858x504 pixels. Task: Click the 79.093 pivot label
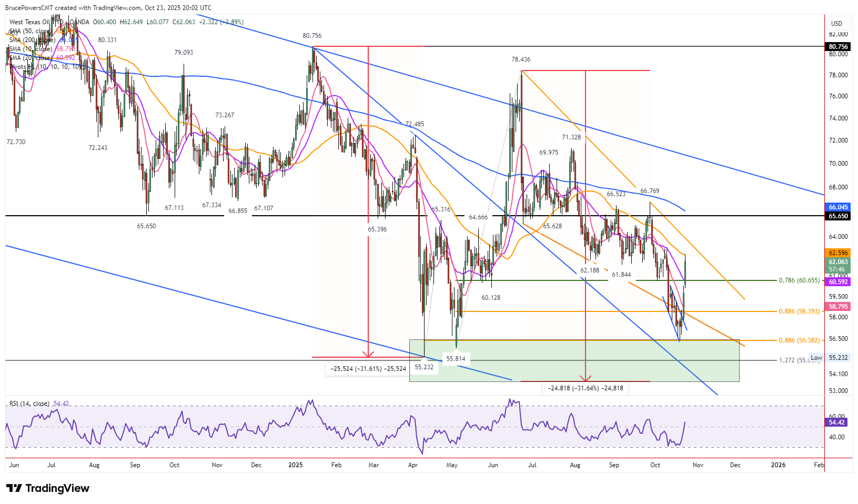click(184, 53)
